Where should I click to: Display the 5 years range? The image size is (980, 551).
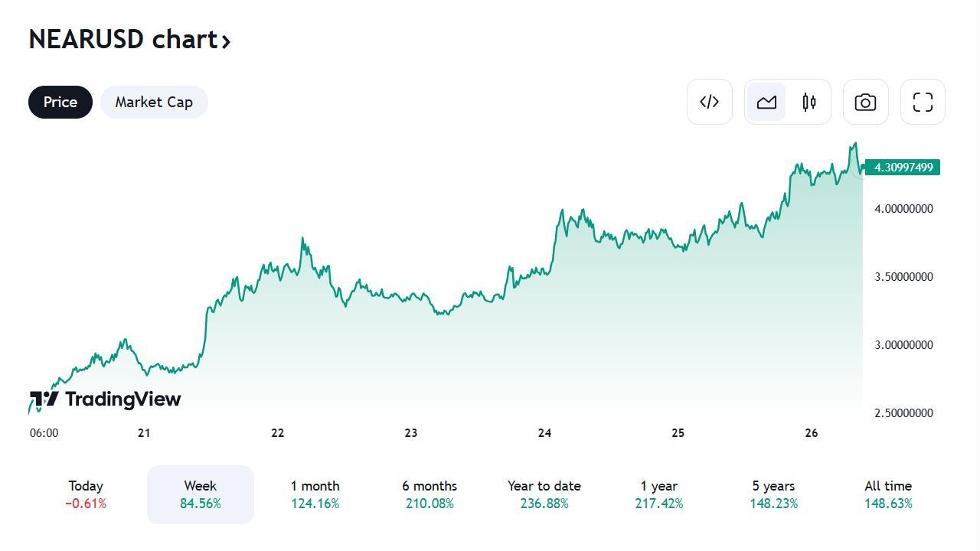(773, 494)
